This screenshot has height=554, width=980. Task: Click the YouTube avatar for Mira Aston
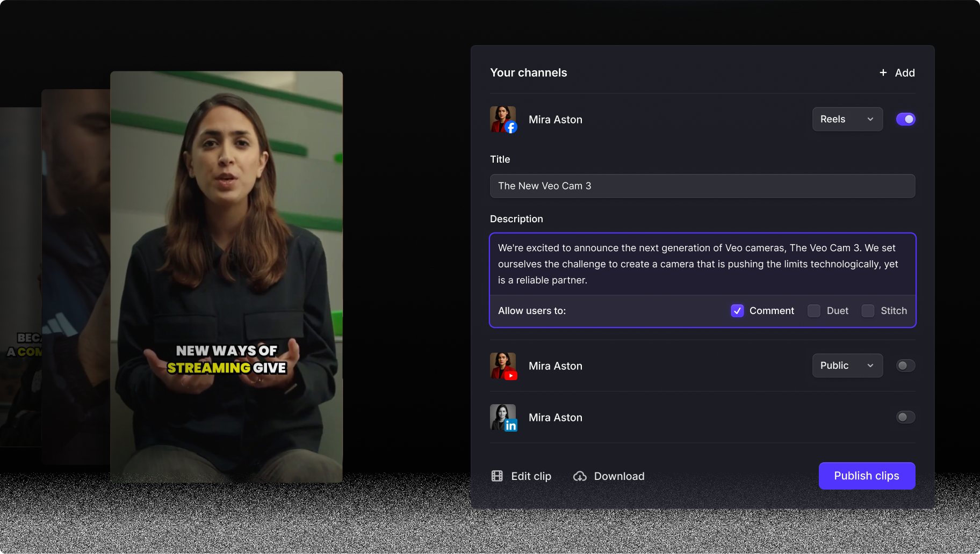click(x=503, y=366)
